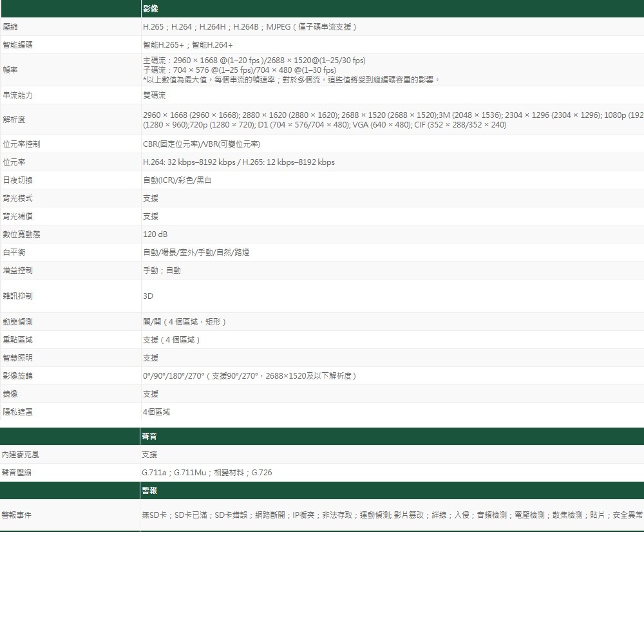
Task: Click the 120 dB value
Action: point(155,234)
